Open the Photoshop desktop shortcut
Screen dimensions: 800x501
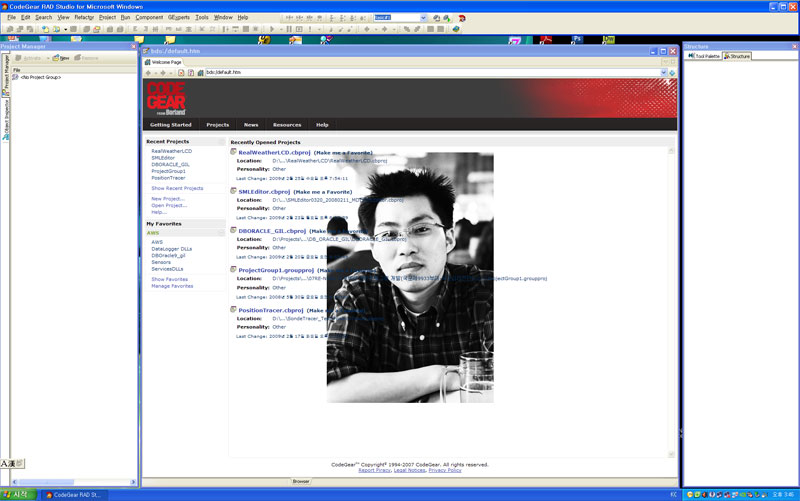pos(577,40)
